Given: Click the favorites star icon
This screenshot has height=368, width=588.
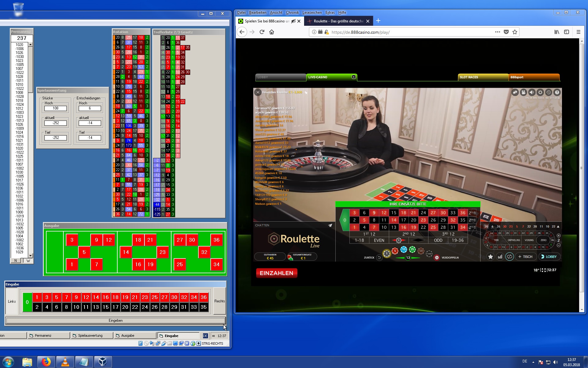Looking at the screenshot, I should 490,257.
